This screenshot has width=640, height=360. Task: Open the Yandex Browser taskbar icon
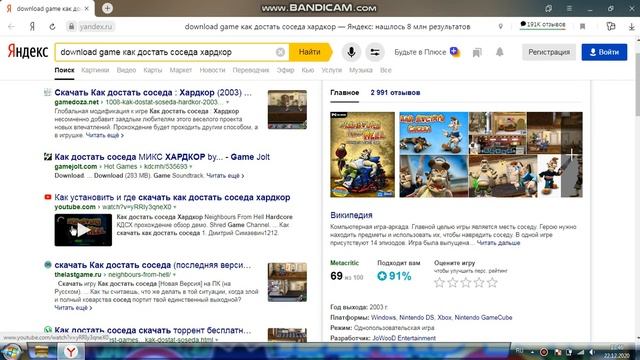pyautogui.click(x=71, y=351)
